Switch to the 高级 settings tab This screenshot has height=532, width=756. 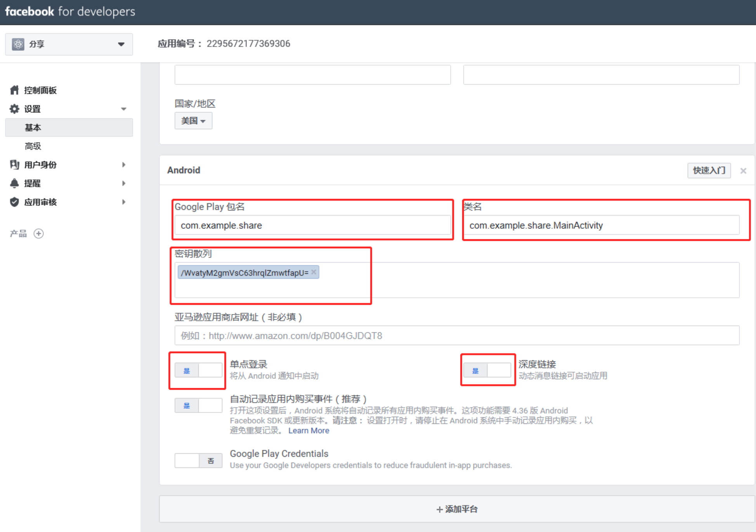[33, 146]
